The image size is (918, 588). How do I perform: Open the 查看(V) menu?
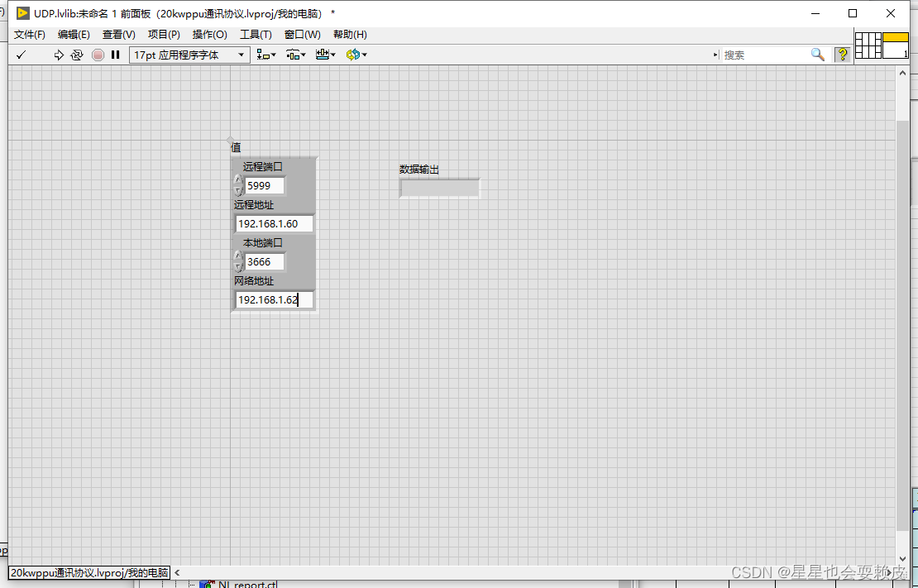click(119, 35)
